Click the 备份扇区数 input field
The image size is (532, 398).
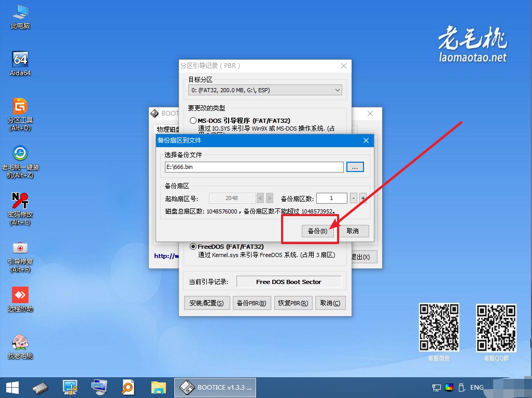tap(331, 198)
